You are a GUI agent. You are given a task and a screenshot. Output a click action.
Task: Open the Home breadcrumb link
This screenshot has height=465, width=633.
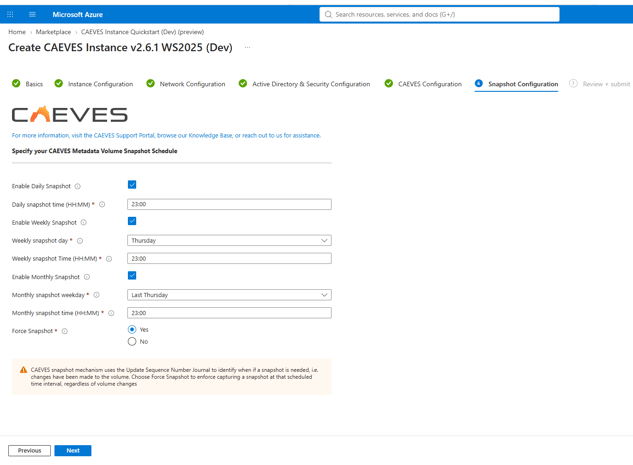click(x=17, y=32)
